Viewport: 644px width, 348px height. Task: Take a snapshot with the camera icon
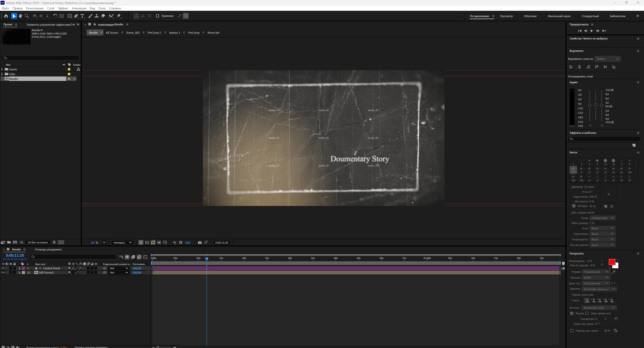tap(200, 242)
